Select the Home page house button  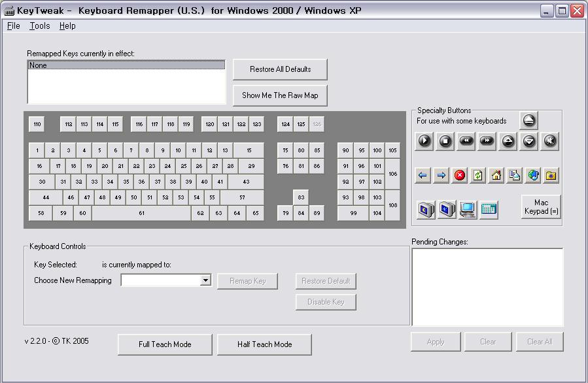[496, 175]
